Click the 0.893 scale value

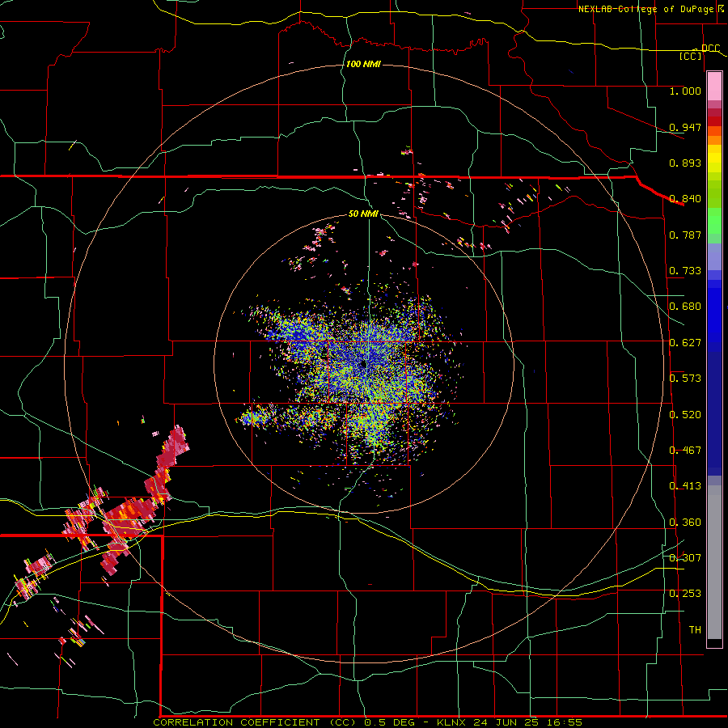point(685,163)
